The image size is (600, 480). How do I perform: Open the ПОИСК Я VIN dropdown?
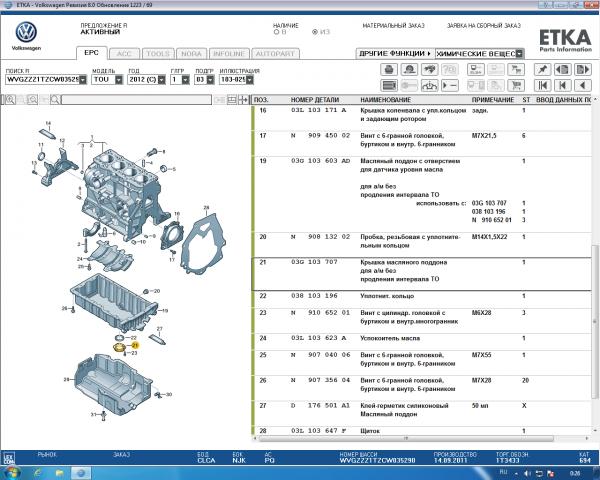83,80
